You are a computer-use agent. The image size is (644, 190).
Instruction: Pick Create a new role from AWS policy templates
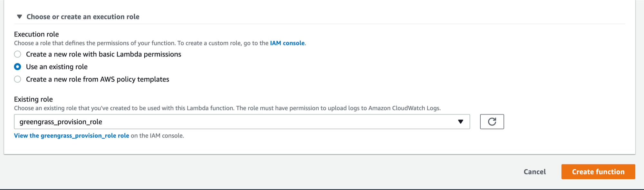pyautogui.click(x=18, y=79)
